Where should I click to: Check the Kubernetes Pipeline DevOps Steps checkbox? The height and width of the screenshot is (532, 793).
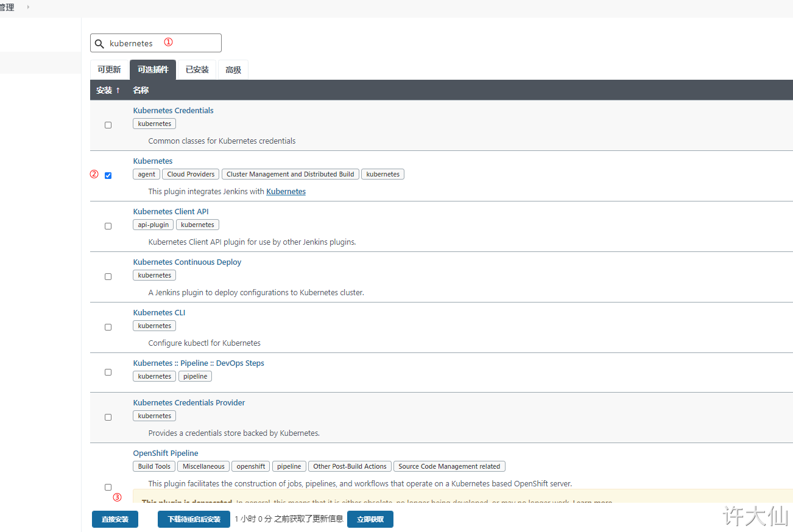(x=108, y=372)
